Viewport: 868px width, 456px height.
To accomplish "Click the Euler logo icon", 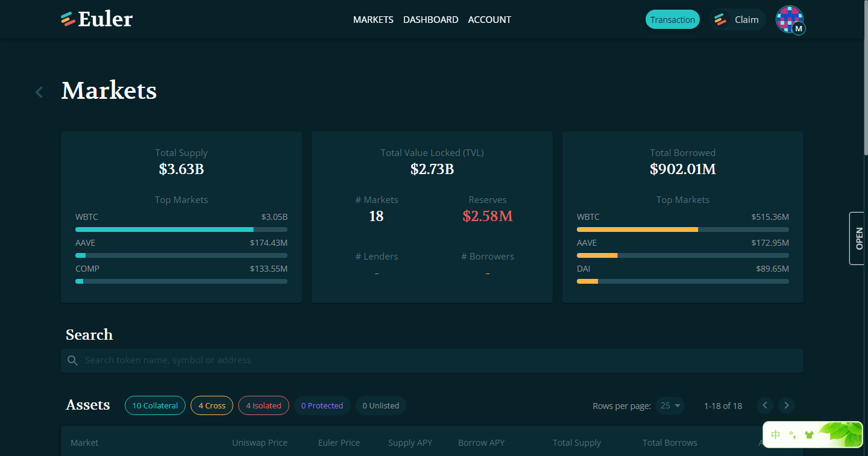I will tap(68, 19).
